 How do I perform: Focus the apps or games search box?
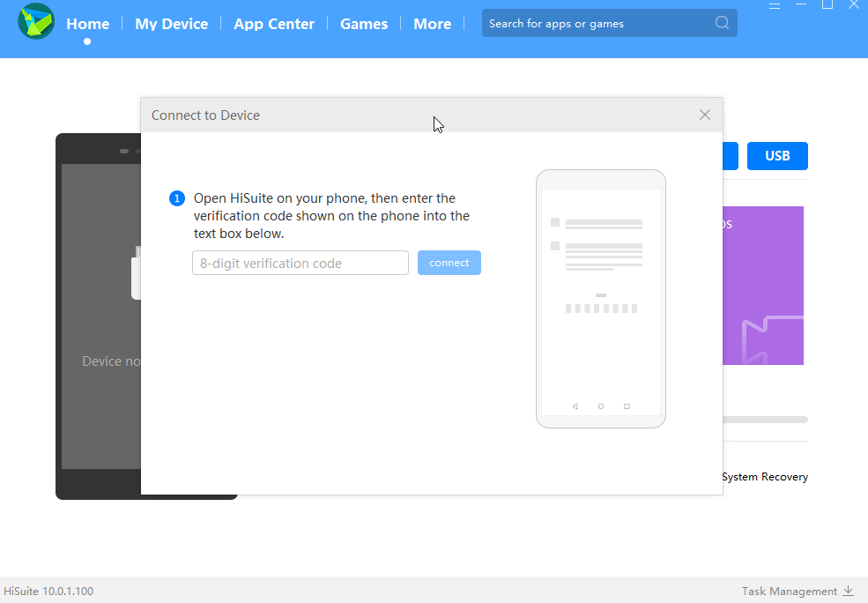point(610,23)
